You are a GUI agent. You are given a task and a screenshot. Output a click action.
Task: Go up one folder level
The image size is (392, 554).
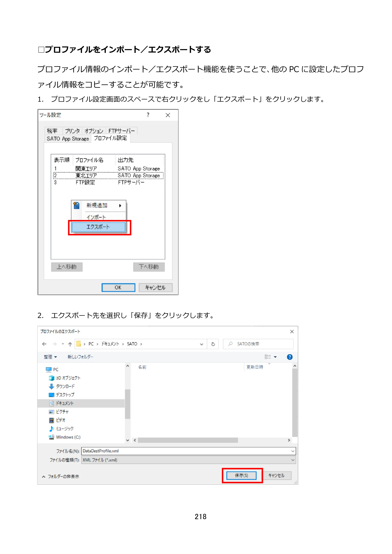coord(70,344)
